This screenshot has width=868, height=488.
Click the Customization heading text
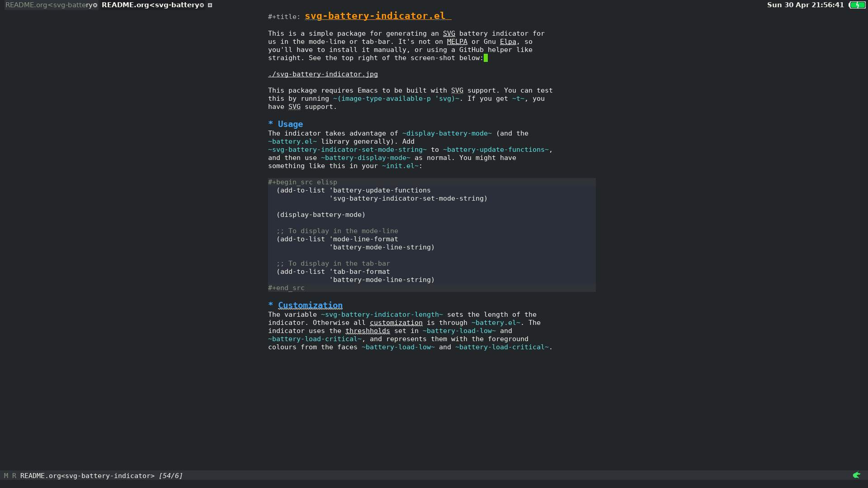(310, 305)
